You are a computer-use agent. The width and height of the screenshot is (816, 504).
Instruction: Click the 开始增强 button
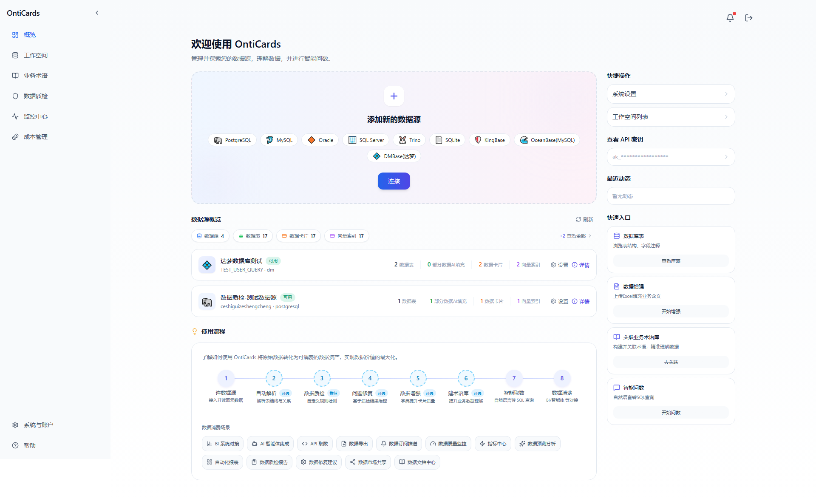click(x=671, y=311)
